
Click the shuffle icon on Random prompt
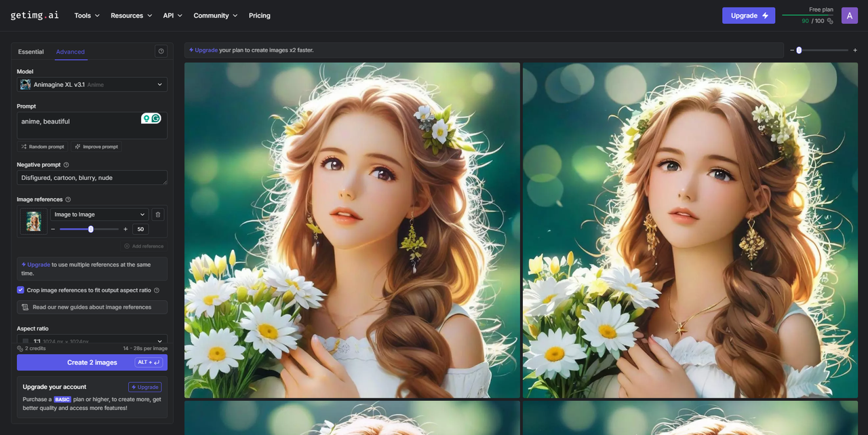click(x=24, y=147)
